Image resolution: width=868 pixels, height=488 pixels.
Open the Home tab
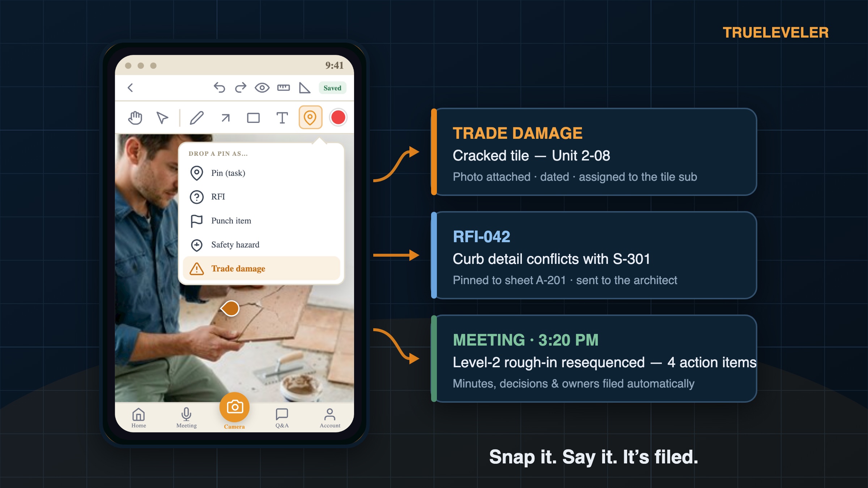click(x=139, y=418)
